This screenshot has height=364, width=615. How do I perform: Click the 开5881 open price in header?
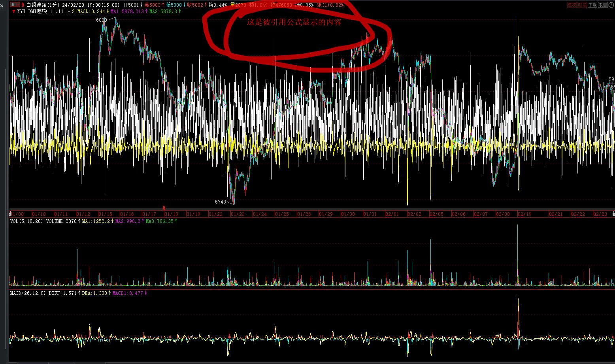pos(131,5)
